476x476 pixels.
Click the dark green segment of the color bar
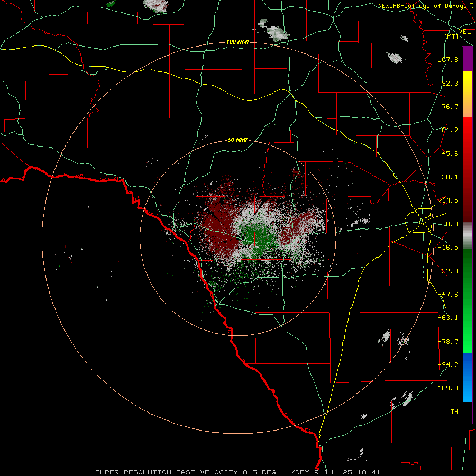click(x=467, y=273)
